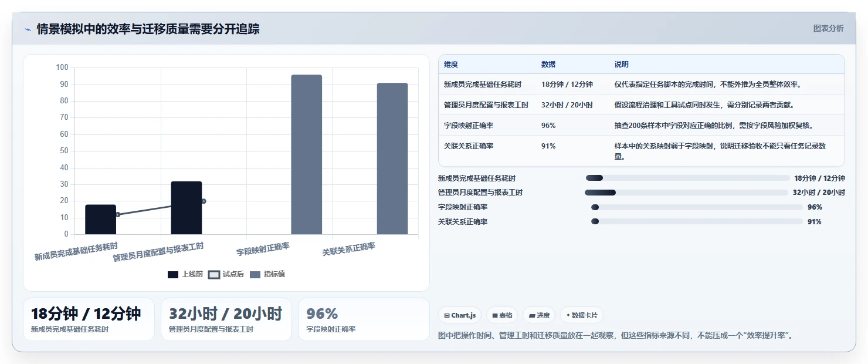Viewport: 868px width, 364px height.
Task: Click the gray bar for 关联关系正确率
Action: [392, 159]
